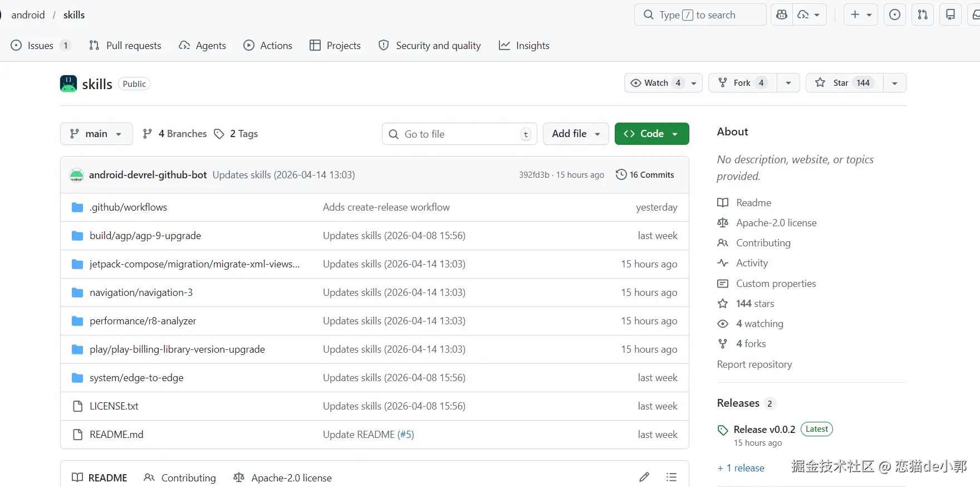Click the .github/workflows folder icon
Viewport: 980px width, 487px height.
(x=77, y=207)
